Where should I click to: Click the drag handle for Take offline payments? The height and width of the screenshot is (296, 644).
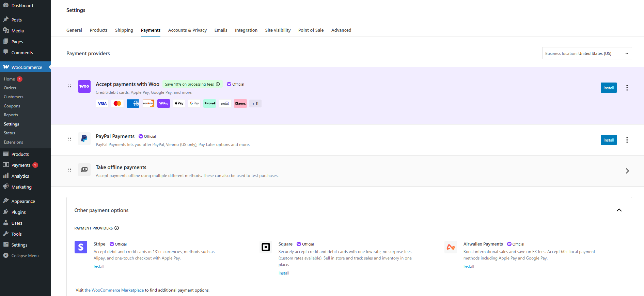point(69,170)
